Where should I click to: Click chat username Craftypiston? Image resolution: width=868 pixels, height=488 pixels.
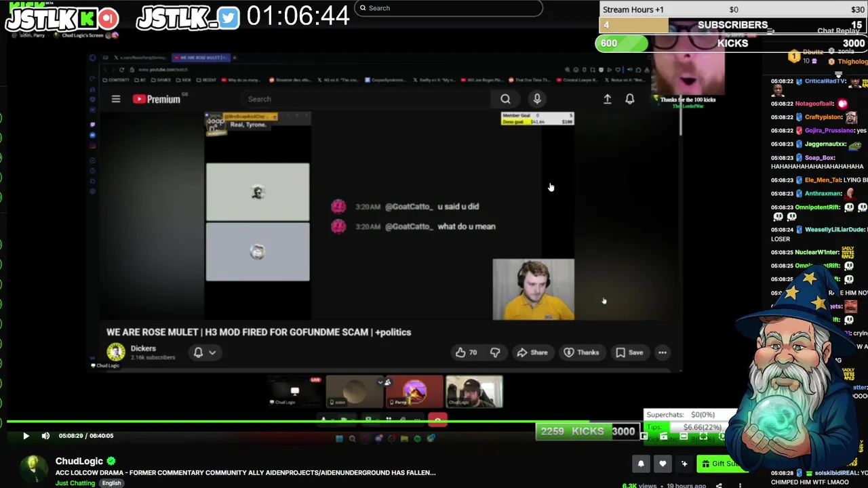[x=823, y=117]
